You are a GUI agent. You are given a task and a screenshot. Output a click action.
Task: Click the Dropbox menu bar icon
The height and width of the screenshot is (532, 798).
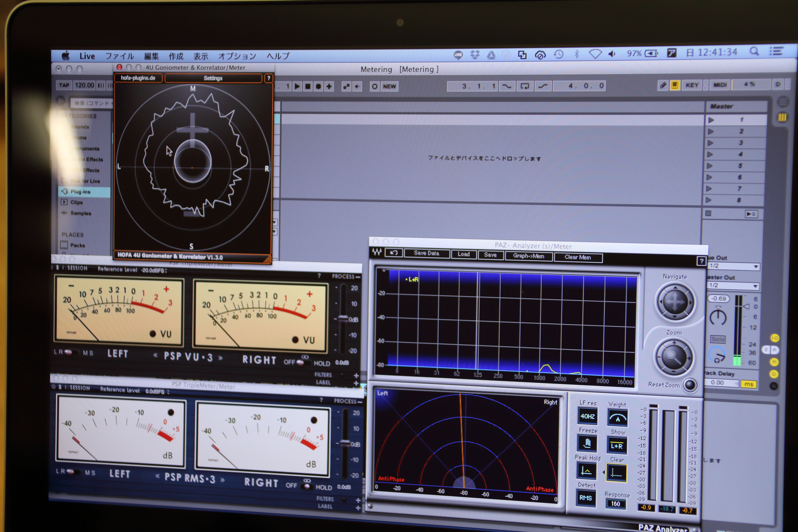click(x=475, y=55)
